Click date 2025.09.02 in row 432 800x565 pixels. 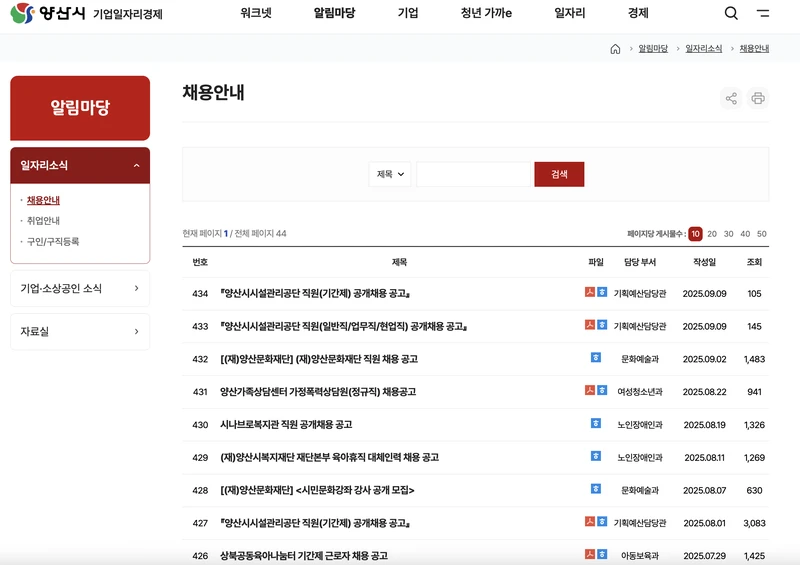click(x=704, y=359)
